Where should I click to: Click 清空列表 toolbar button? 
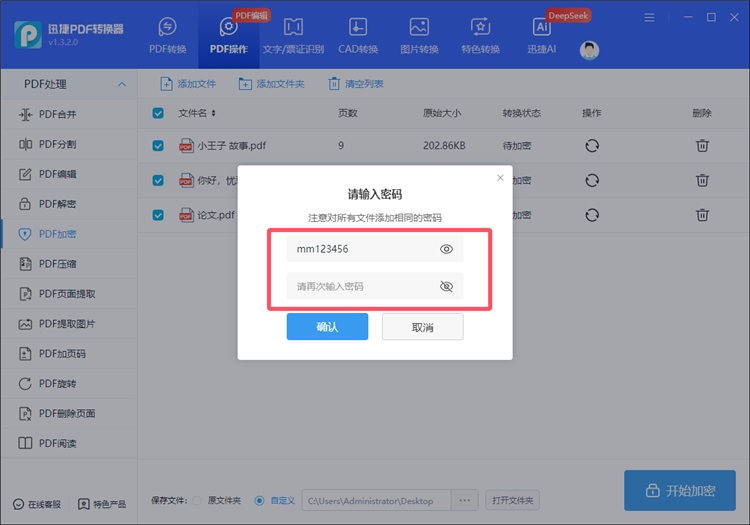click(355, 84)
